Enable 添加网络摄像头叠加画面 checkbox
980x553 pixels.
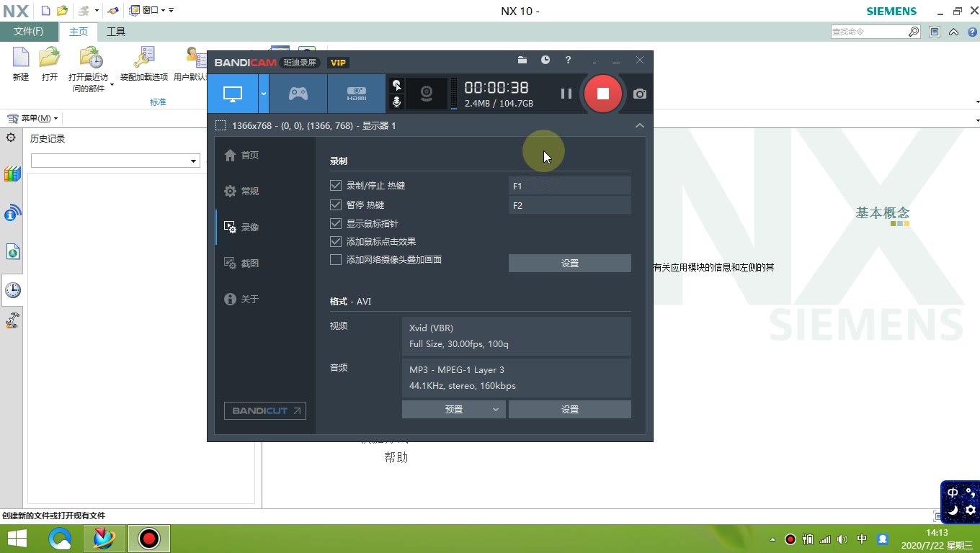click(336, 260)
